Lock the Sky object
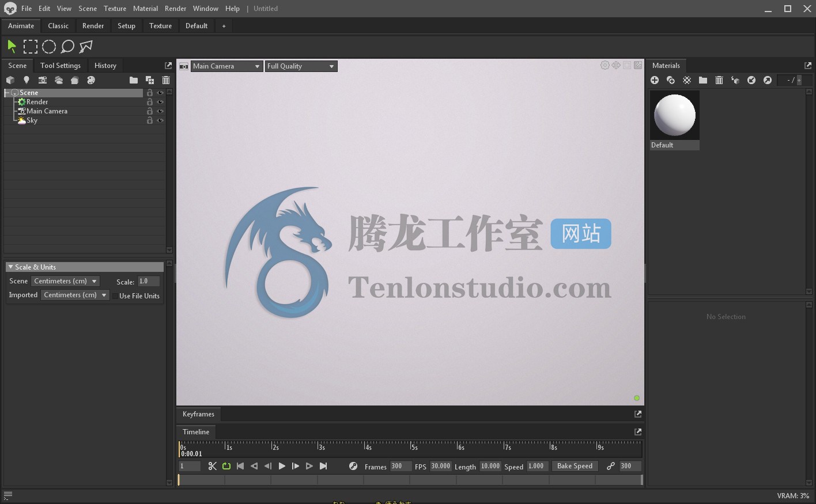Screen dimensions: 816x504 coord(150,120)
